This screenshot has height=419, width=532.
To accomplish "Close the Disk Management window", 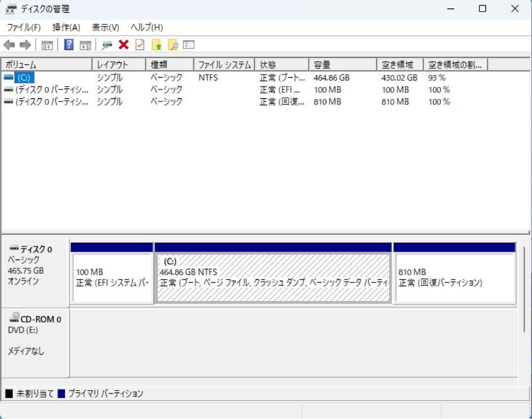I will click(x=515, y=9).
